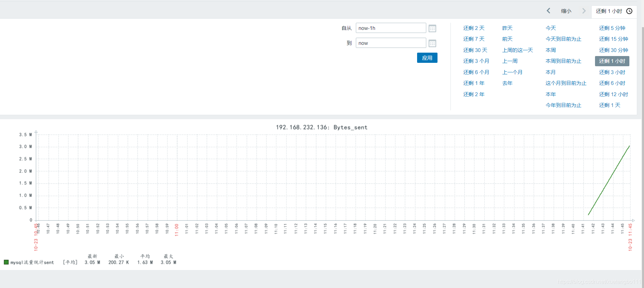
Task: Choose 去年 time range
Action: 507,83
